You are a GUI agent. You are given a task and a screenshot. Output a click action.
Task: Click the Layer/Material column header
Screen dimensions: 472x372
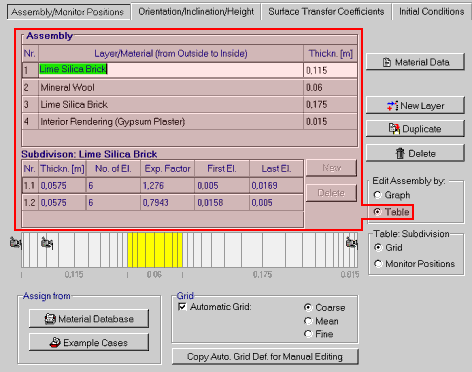(171, 53)
